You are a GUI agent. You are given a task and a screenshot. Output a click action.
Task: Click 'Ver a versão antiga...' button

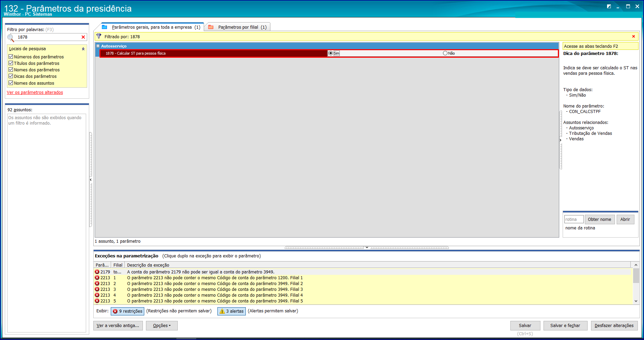point(118,326)
